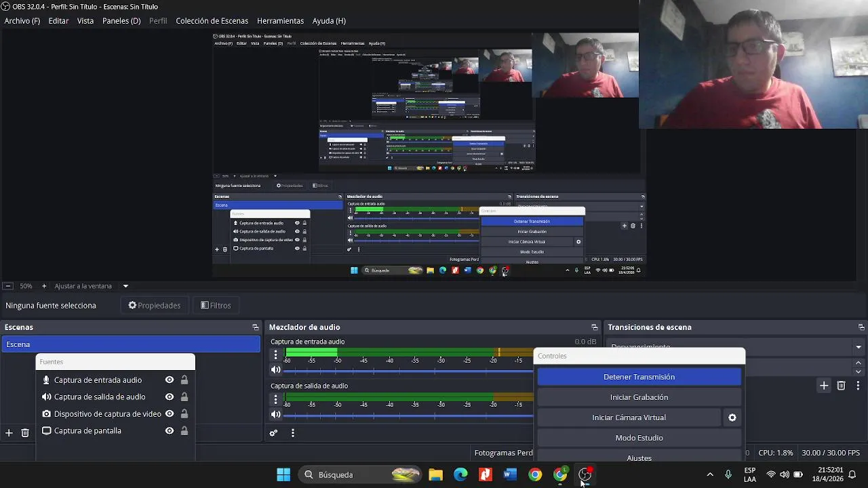The image size is (868, 488).
Task: Toggle visibility of Captura de salida de audio
Action: point(170,397)
